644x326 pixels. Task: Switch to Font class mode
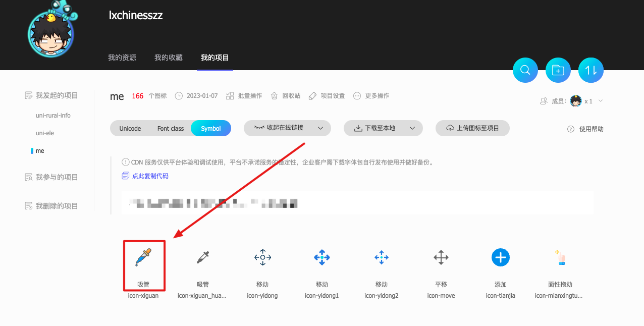click(171, 128)
